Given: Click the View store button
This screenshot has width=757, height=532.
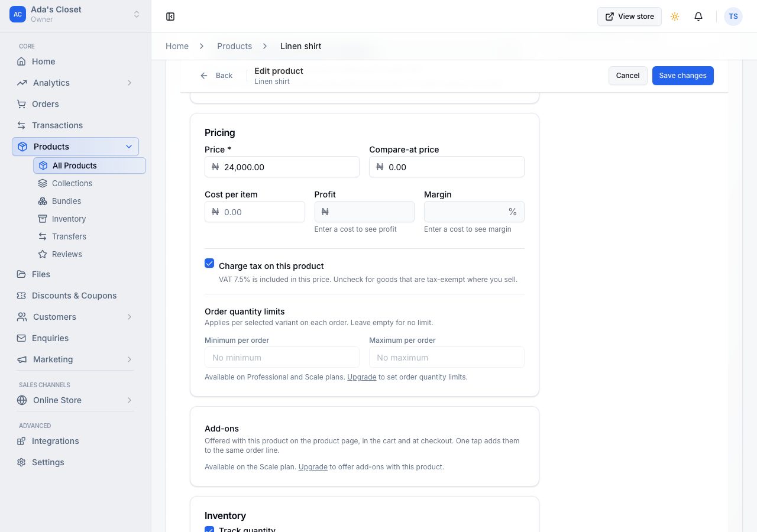Looking at the screenshot, I should coord(629,17).
